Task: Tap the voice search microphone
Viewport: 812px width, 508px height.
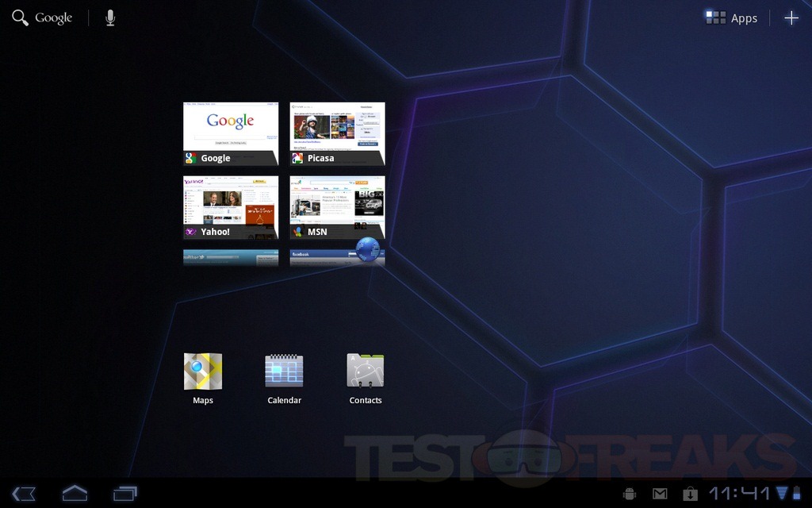Action: (x=110, y=18)
